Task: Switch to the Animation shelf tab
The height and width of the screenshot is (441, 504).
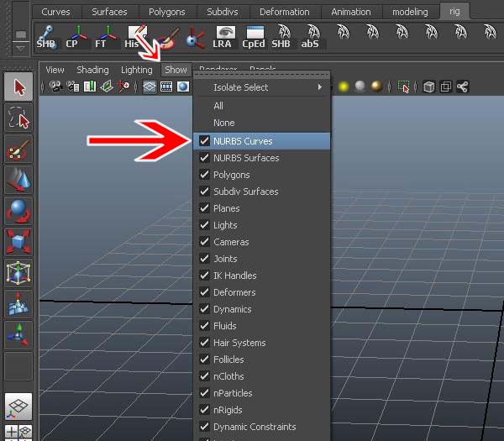Action: tap(351, 12)
